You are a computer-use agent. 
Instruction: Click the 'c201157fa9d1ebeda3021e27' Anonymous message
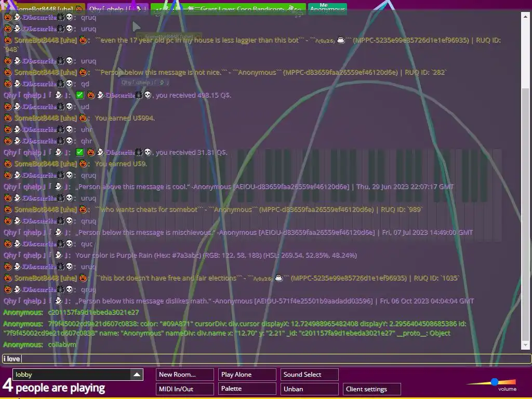tap(94, 312)
